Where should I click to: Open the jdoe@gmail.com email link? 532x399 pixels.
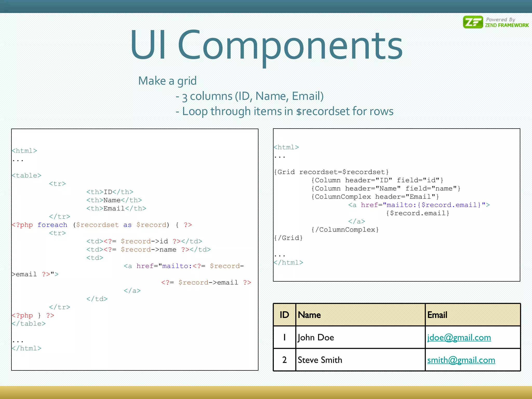click(459, 337)
